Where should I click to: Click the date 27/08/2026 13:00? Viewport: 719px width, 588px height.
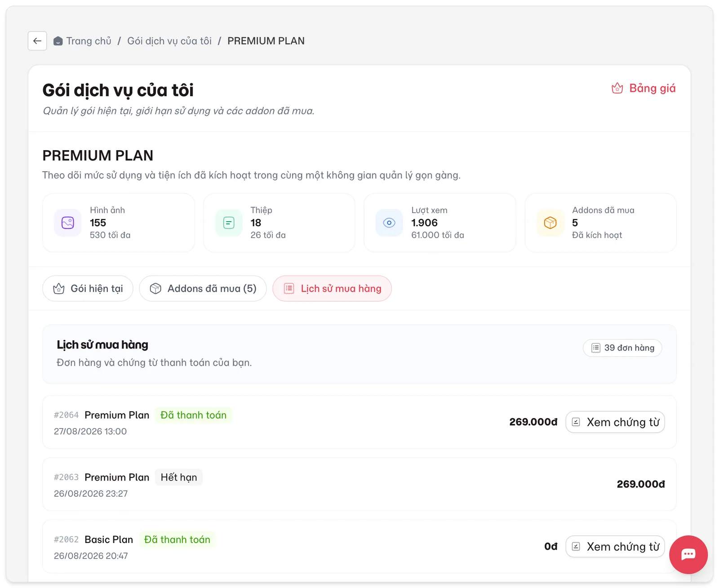tap(90, 432)
